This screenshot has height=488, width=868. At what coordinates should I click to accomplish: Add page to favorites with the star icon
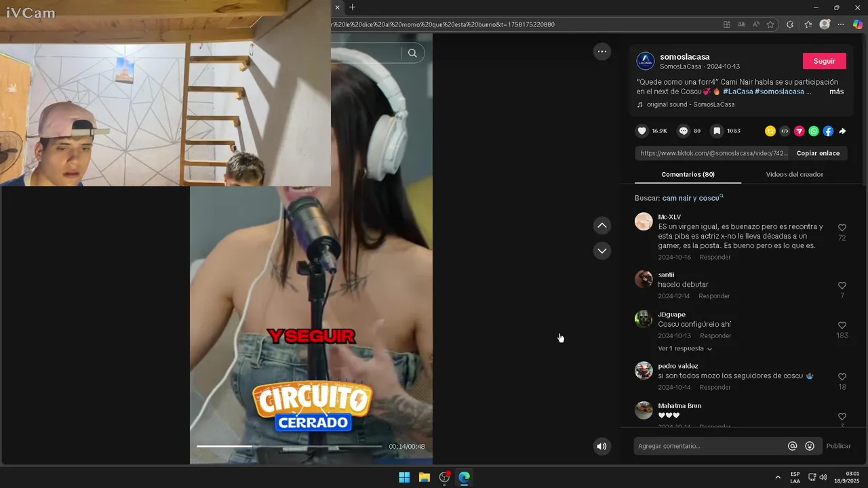tap(770, 24)
